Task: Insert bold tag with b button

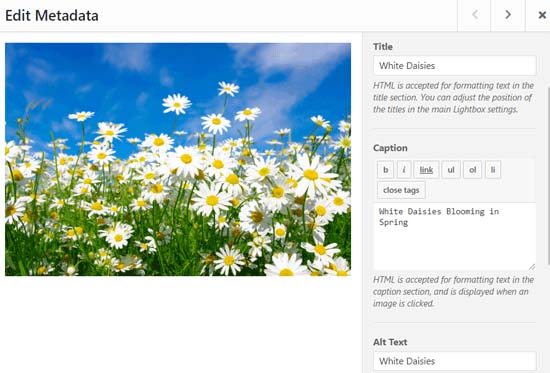Action: [x=385, y=170]
